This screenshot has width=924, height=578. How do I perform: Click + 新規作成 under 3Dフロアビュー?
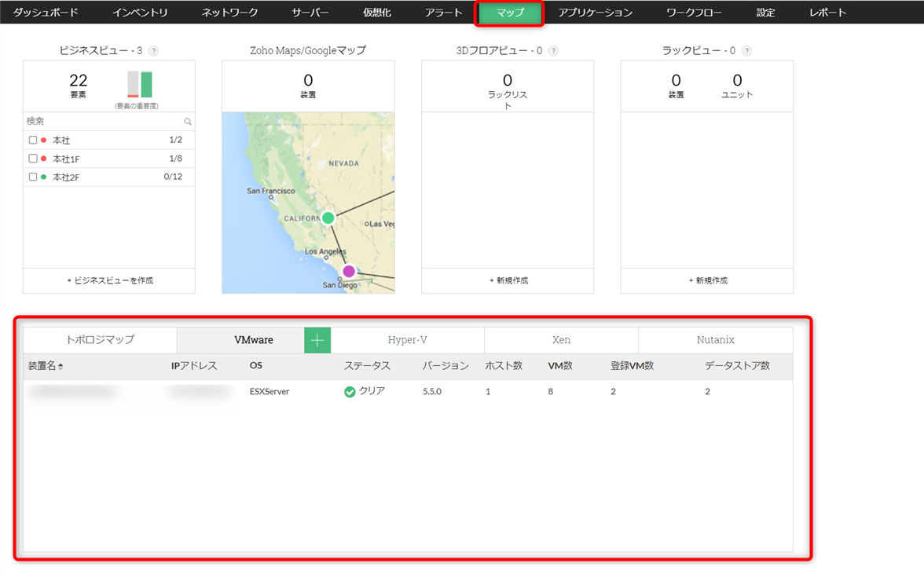click(x=508, y=280)
